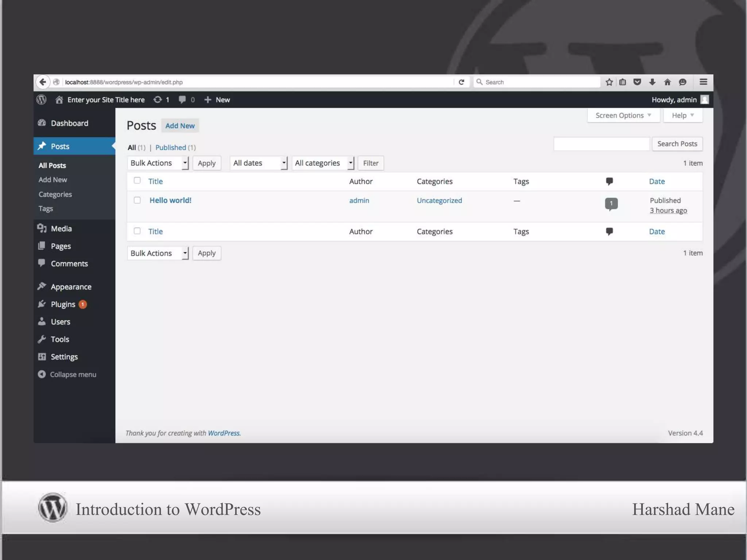The width and height of the screenshot is (747, 560).
Task: Open Tags submenu item in sidebar
Action: 46,209
